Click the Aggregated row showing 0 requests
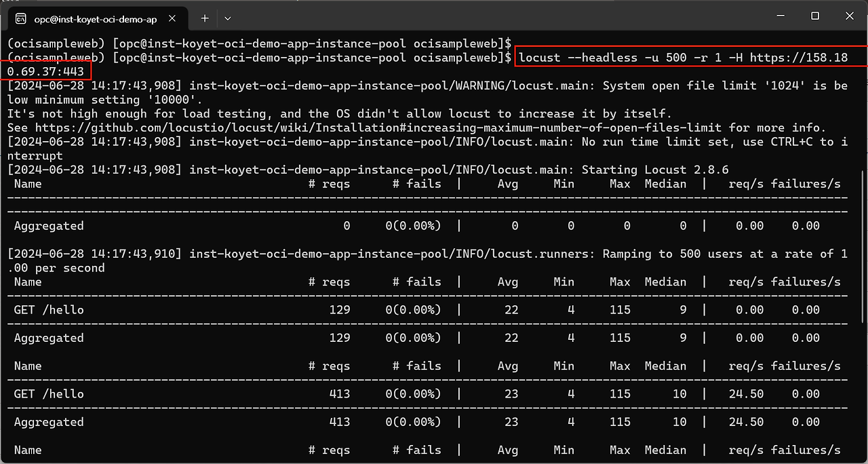Image resolution: width=868 pixels, height=464 pixels. point(49,226)
